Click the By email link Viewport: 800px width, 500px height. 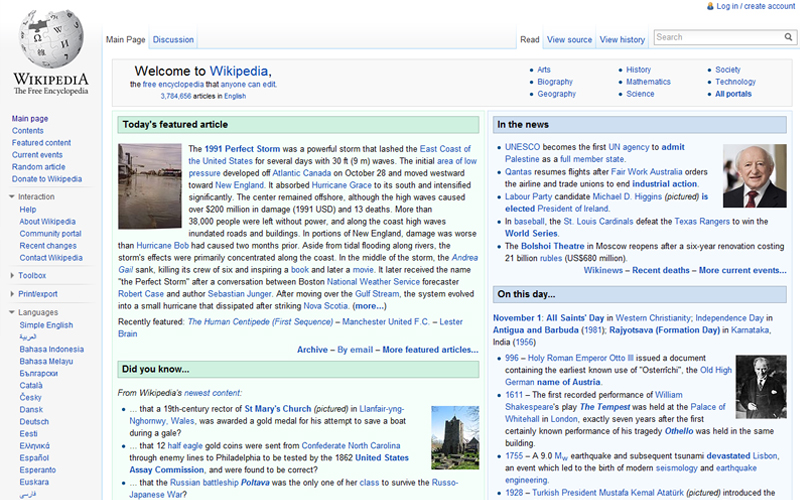pos(355,349)
